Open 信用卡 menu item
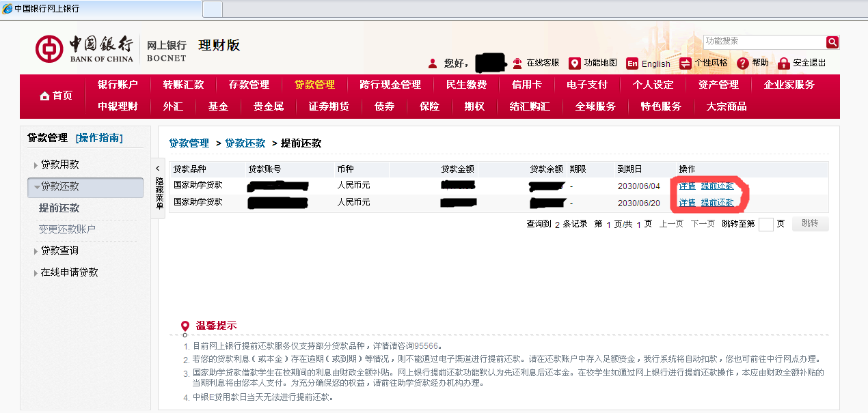 [x=526, y=85]
